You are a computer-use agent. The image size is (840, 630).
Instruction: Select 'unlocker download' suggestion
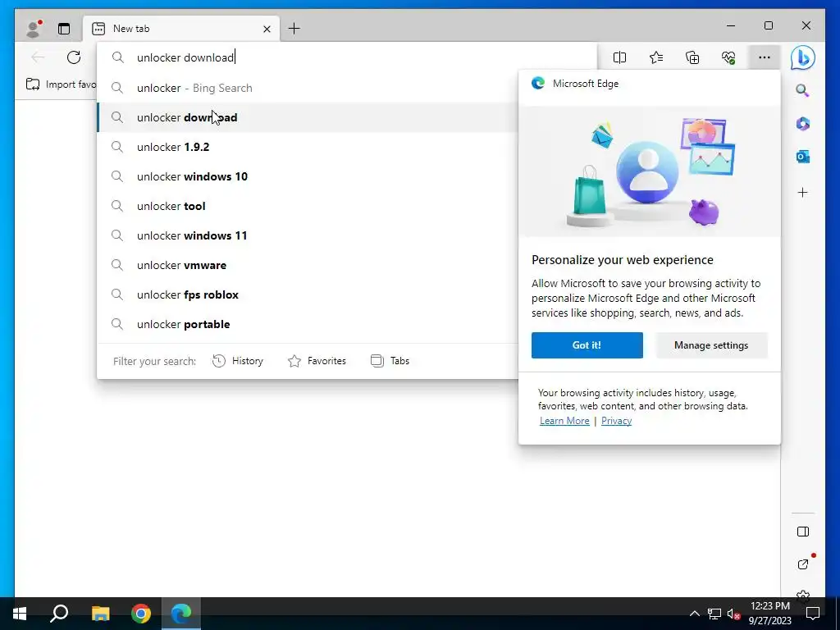308,117
